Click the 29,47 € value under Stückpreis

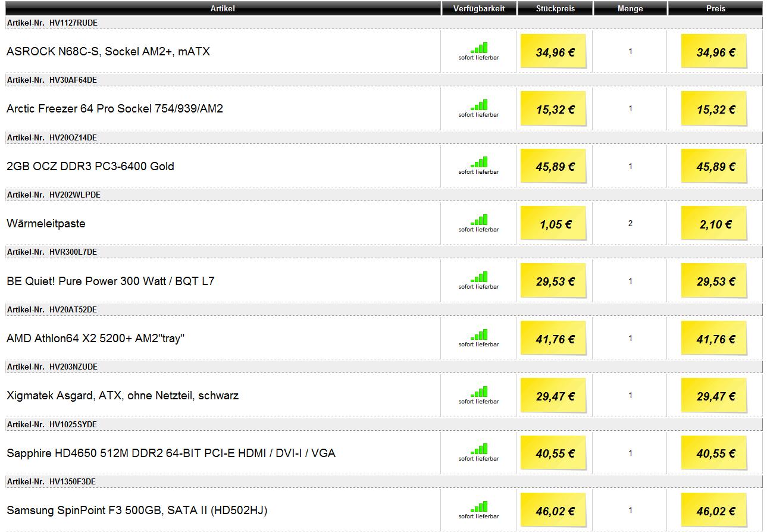(x=555, y=396)
